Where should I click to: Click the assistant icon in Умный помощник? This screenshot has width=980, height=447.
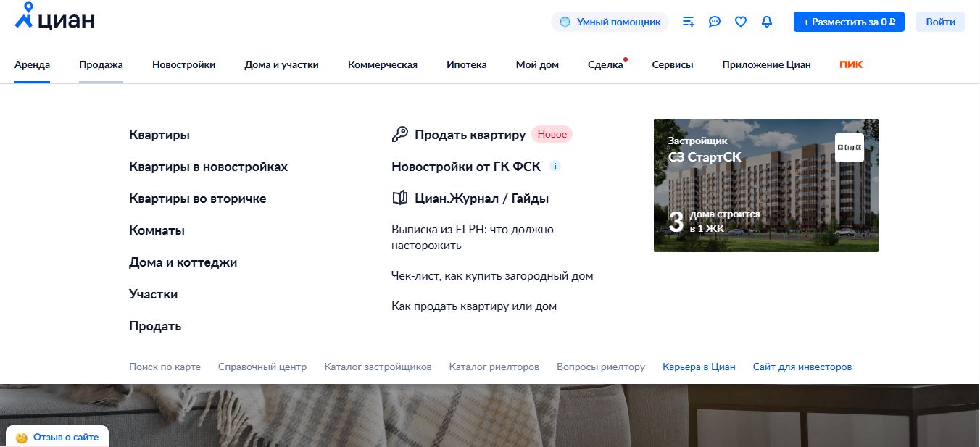click(565, 22)
